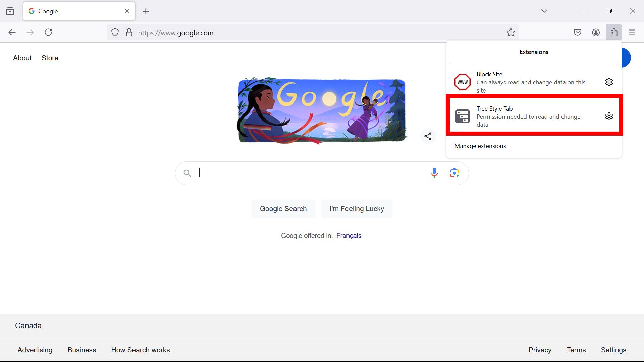Image resolution: width=644 pixels, height=362 pixels.
Task: Open the Business footer link
Action: (82, 350)
